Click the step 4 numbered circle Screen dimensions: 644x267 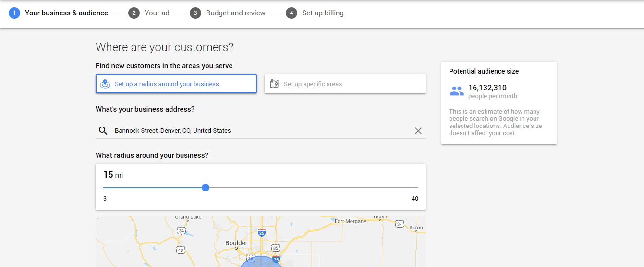pos(291,13)
